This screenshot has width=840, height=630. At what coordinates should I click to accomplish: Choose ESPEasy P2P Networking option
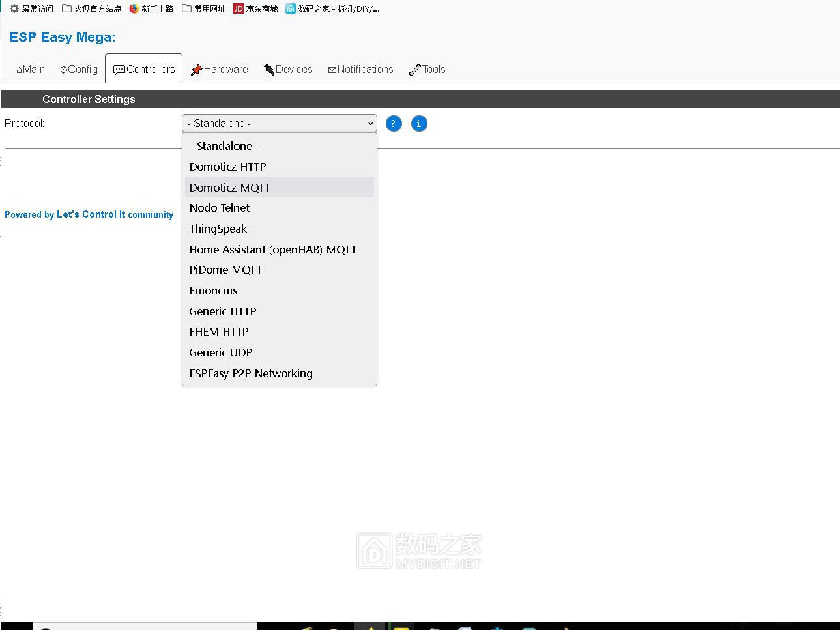[251, 373]
